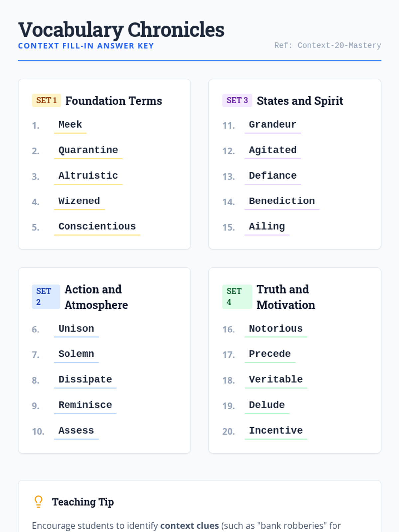Click the Ref: Context-20-Mastery text
The image size is (399, 532).
click(328, 45)
